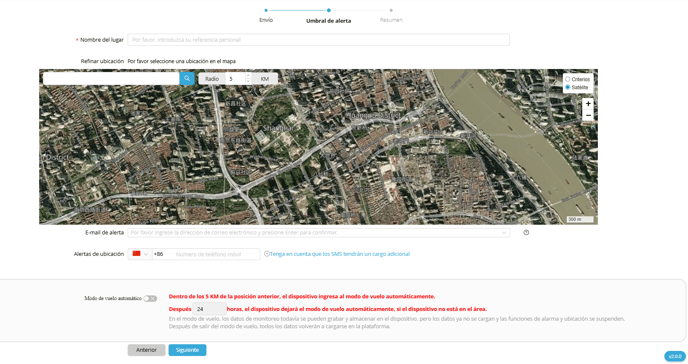Click the map search magnifier icon
This screenshot has width=688, height=364.
[187, 79]
